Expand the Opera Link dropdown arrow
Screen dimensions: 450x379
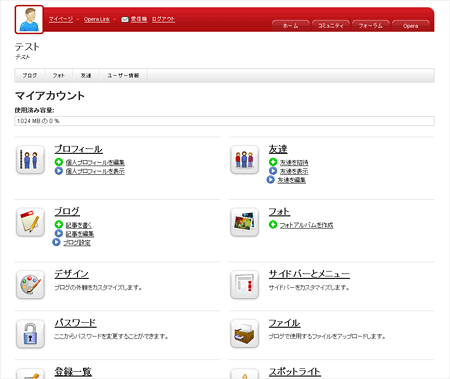[x=114, y=19]
